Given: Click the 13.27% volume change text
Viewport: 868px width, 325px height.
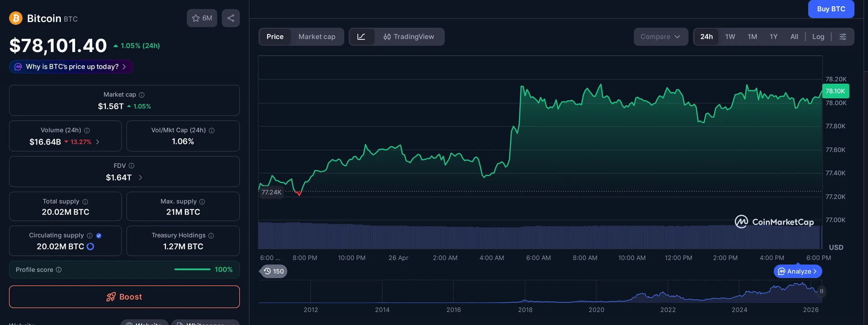Looking at the screenshot, I should [x=81, y=142].
